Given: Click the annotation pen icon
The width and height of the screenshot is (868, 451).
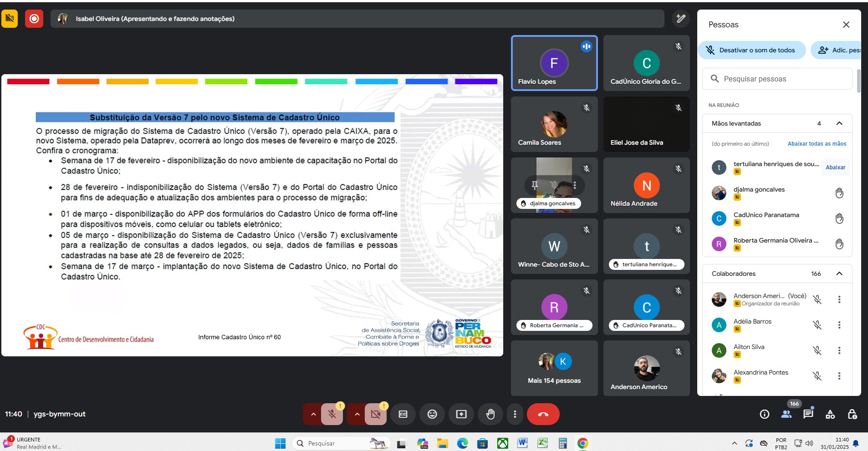Looking at the screenshot, I should [x=680, y=19].
